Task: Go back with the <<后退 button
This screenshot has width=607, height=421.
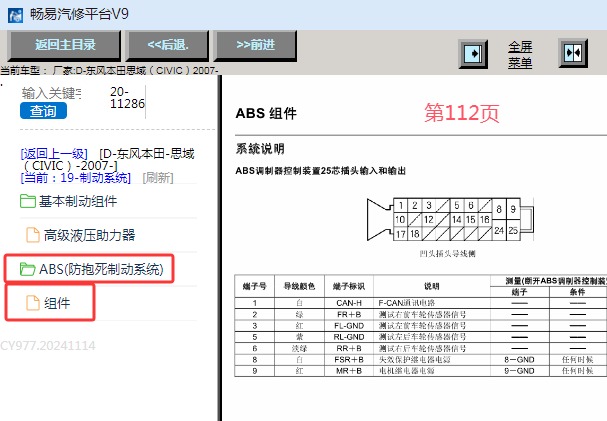Action: (168, 45)
